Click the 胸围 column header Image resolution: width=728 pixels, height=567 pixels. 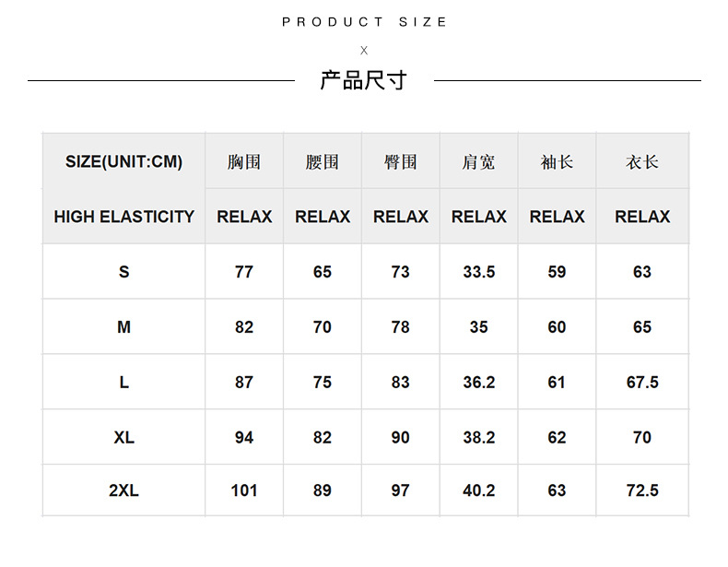tap(244, 161)
